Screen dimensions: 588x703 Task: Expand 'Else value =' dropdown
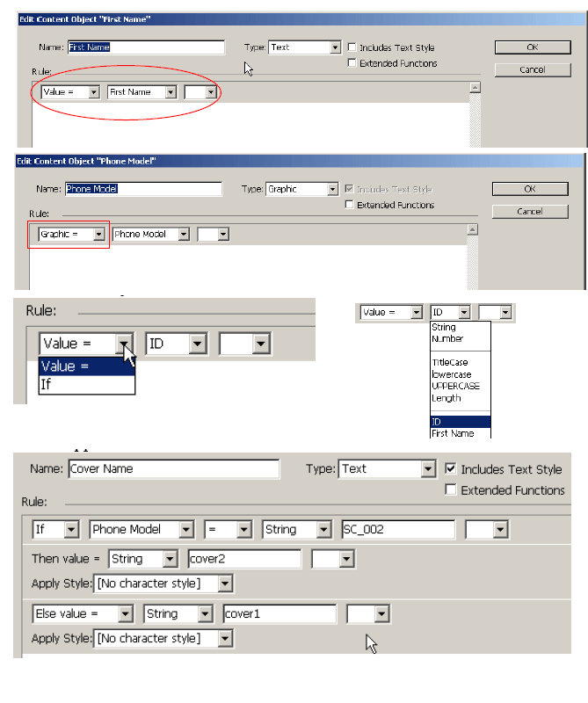(126, 614)
